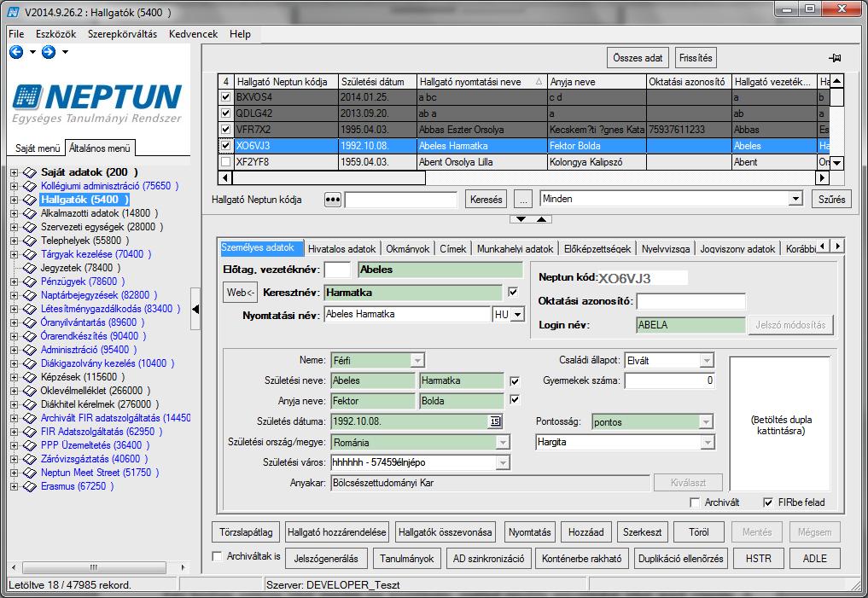Click the Jegyzetek tree node icon
868x598 pixels.
[x=30, y=269]
